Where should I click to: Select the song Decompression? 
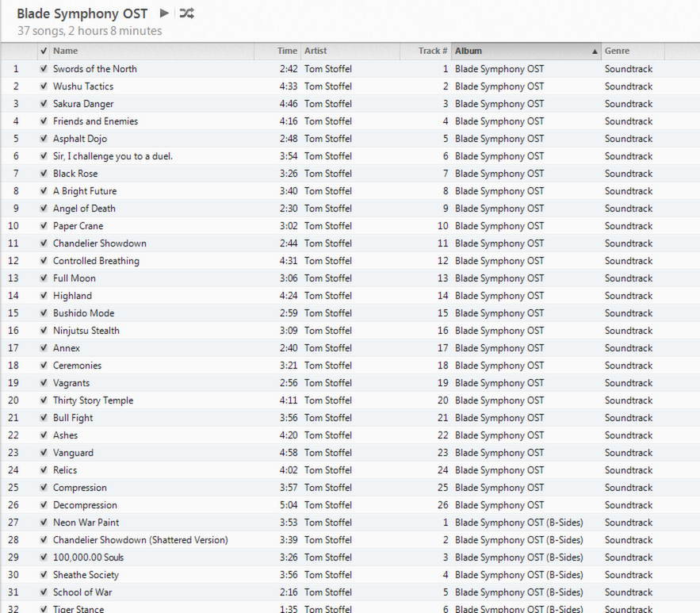(x=85, y=505)
